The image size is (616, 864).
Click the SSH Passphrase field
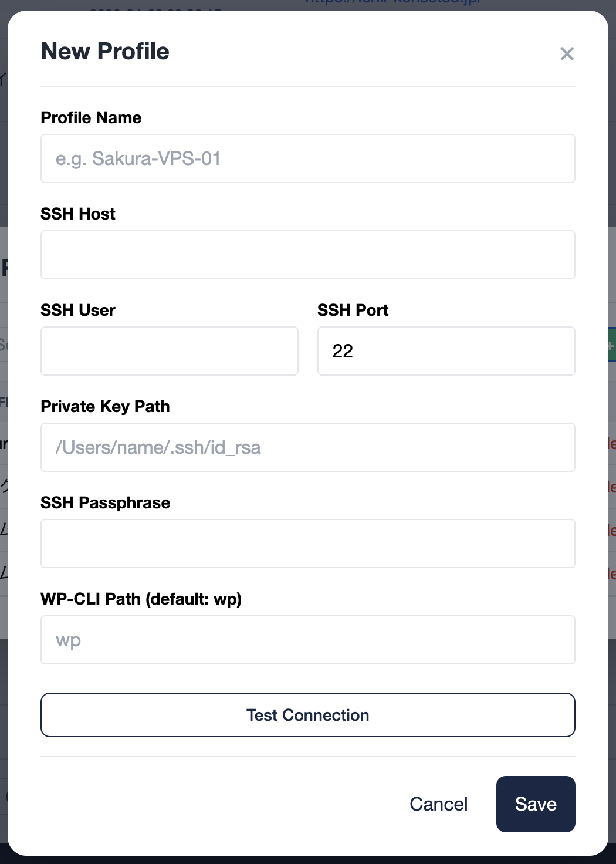pos(307,544)
